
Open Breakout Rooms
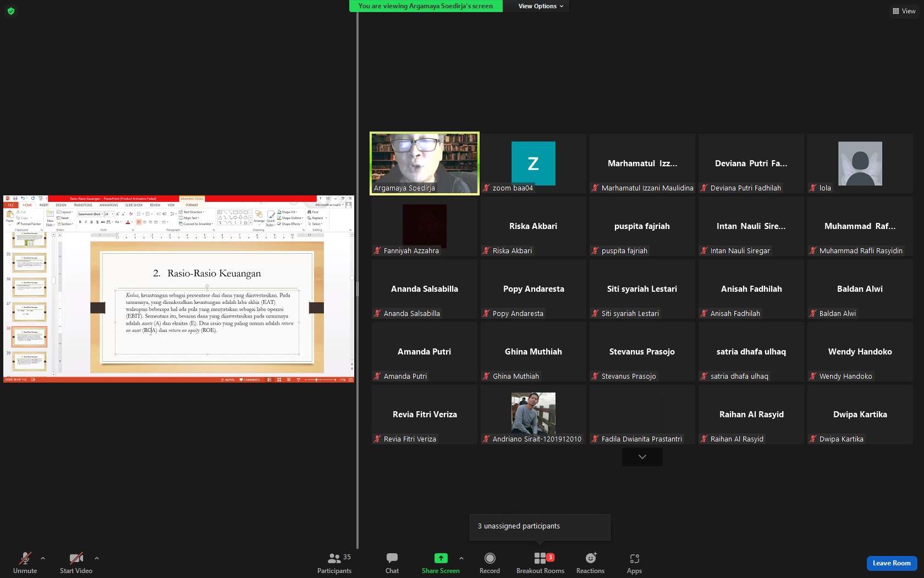[x=541, y=563]
